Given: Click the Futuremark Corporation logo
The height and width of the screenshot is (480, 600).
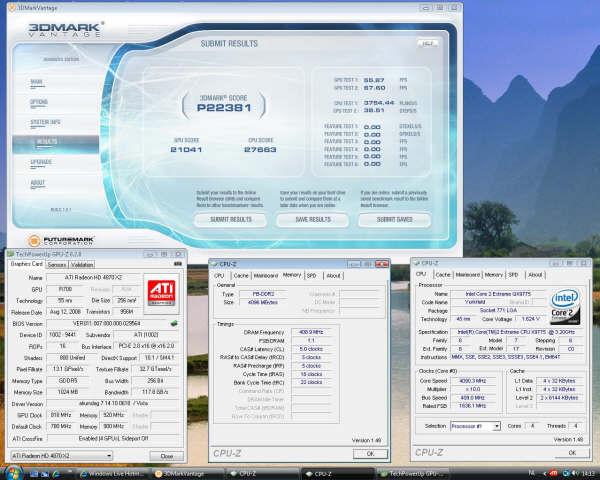Looking at the screenshot, I should (x=61, y=241).
